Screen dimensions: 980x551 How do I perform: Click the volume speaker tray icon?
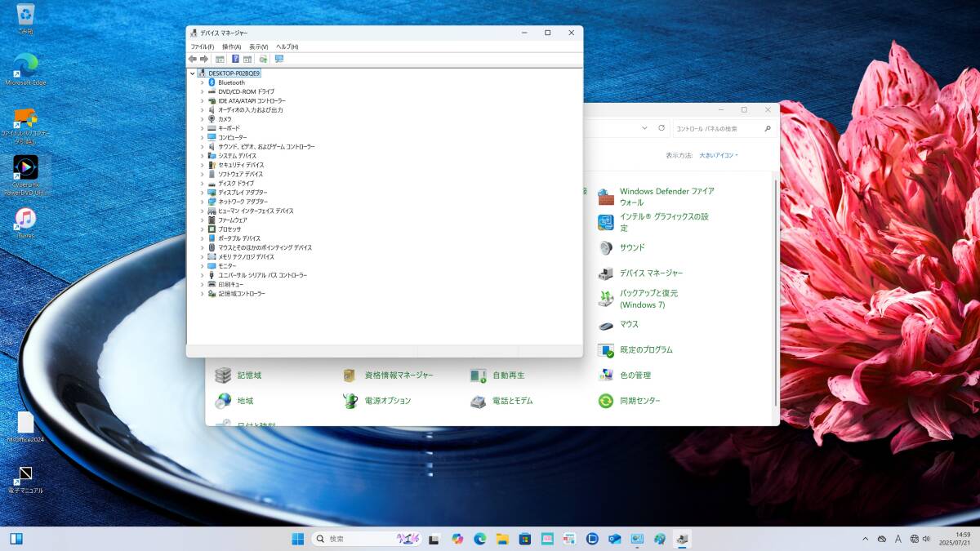[926, 539]
